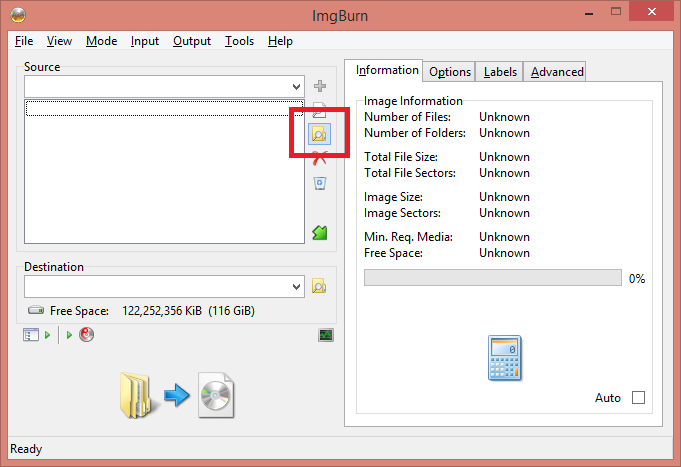Click the calculator icon

click(x=505, y=358)
